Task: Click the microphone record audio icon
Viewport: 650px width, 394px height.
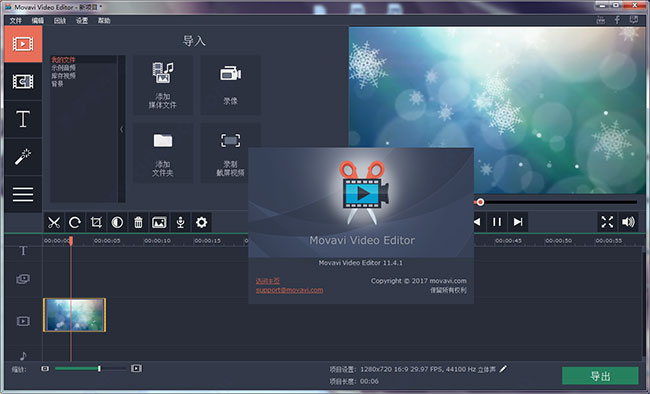Action: click(x=180, y=223)
